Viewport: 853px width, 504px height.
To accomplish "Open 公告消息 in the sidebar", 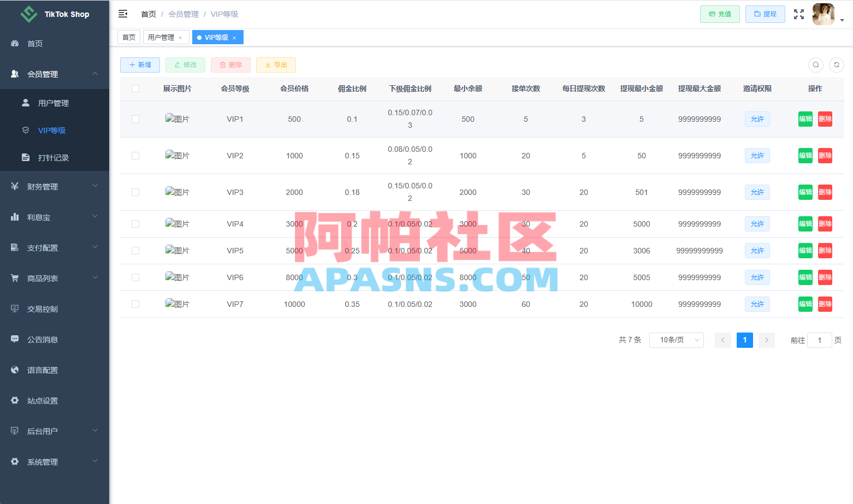I will (55, 340).
